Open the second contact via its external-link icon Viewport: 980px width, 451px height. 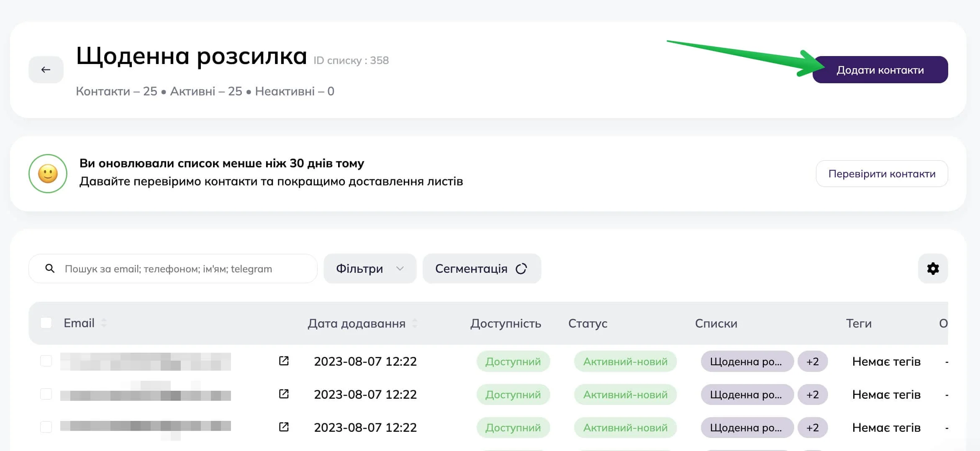tap(284, 394)
